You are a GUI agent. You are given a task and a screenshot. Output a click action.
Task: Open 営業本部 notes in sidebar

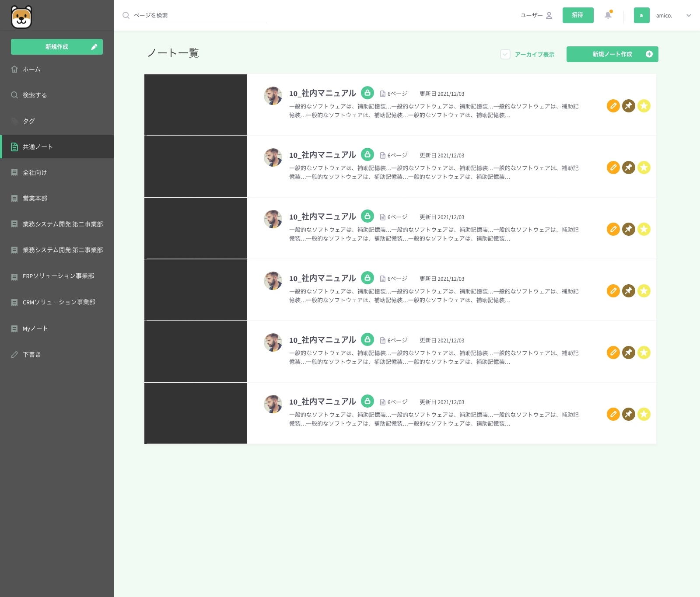point(35,199)
